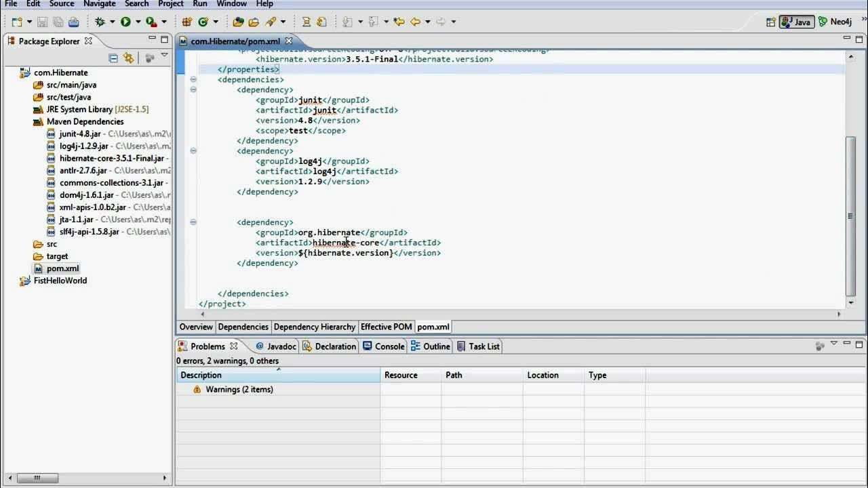868x488 pixels.
Task: Click the green Run button
Action: 125,22
